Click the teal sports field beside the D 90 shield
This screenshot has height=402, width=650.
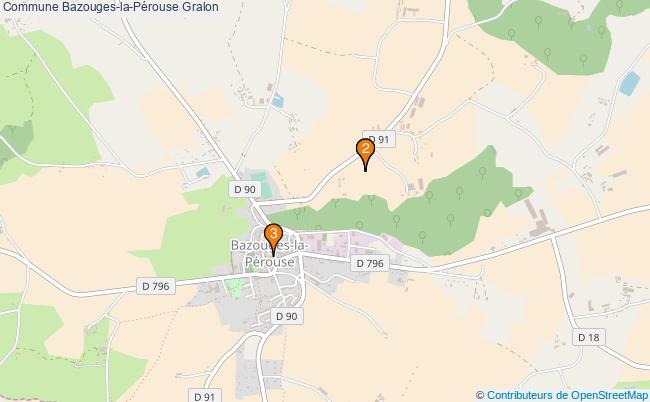click(x=262, y=185)
